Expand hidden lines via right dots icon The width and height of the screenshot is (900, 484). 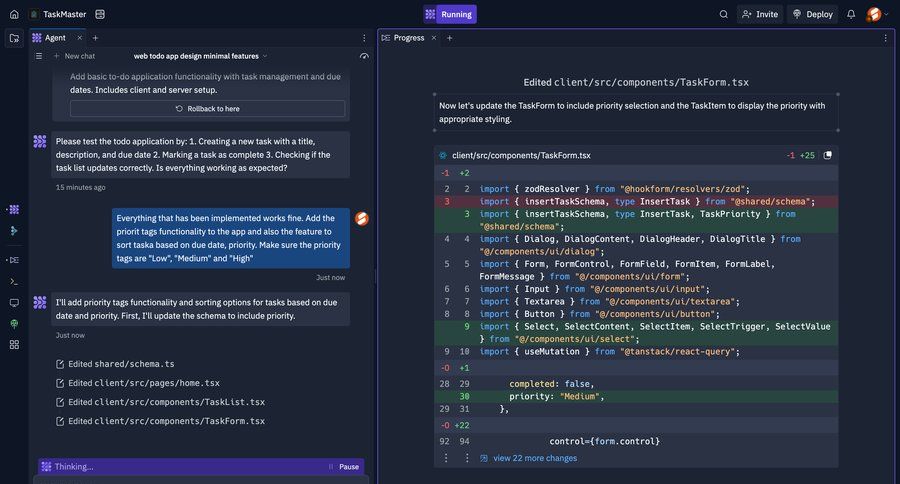pos(467,458)
